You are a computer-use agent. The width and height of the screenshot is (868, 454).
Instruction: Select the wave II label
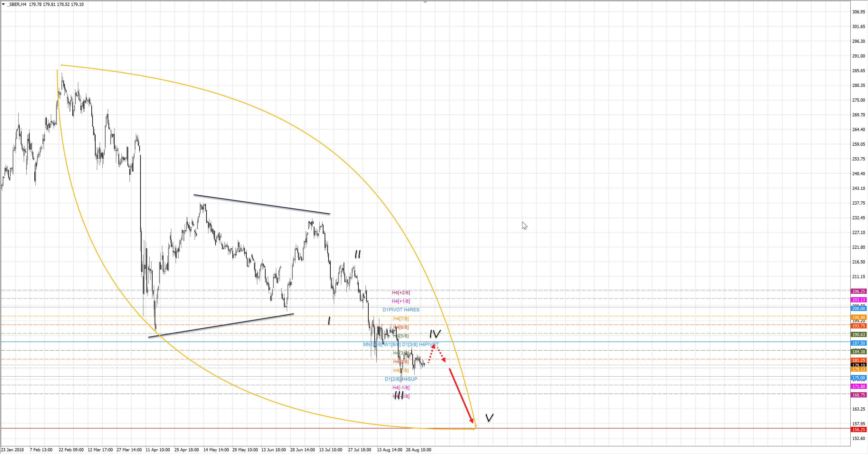point(358,254)
